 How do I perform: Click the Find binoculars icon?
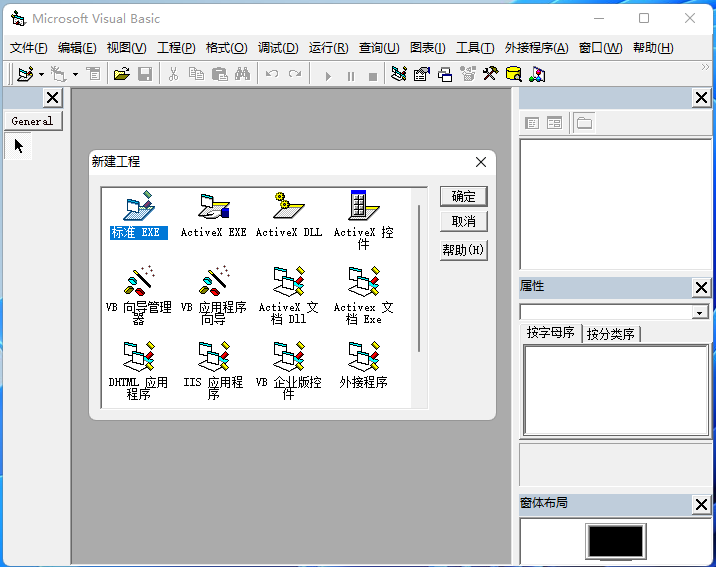(x=242, y=74)
